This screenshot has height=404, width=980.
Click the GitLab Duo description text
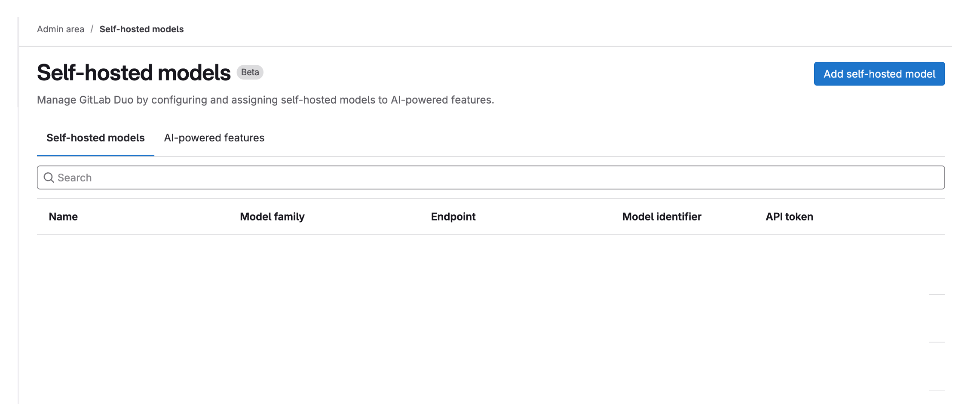(x=266, y=99)
